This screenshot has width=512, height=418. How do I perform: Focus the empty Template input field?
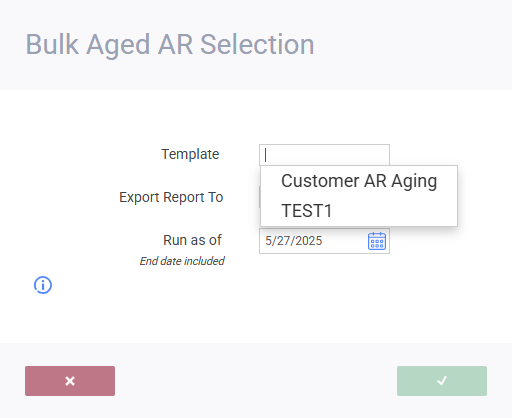pyautogui.click(x=324, y=155)
